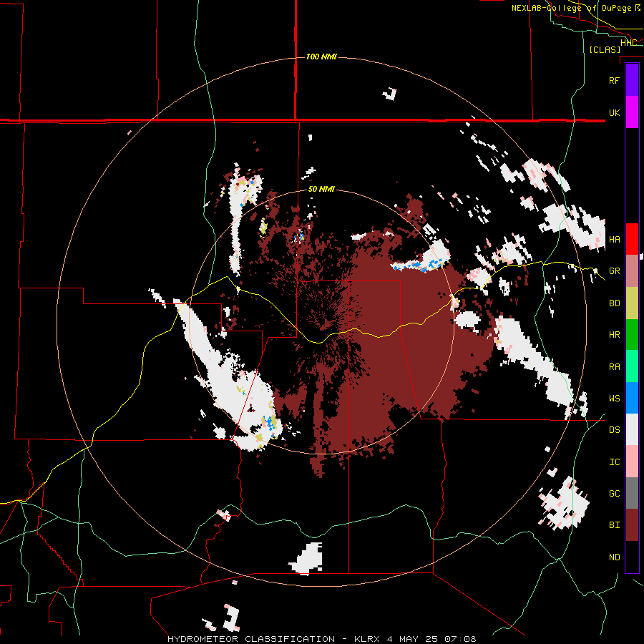Screen dimensions: 644x644
Task: Click the blue WS color swatch
Action: (x=632, y=398)
